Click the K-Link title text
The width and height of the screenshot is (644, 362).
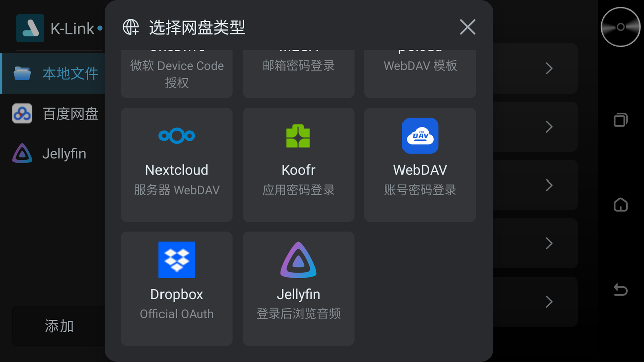[x=72, y=29]
